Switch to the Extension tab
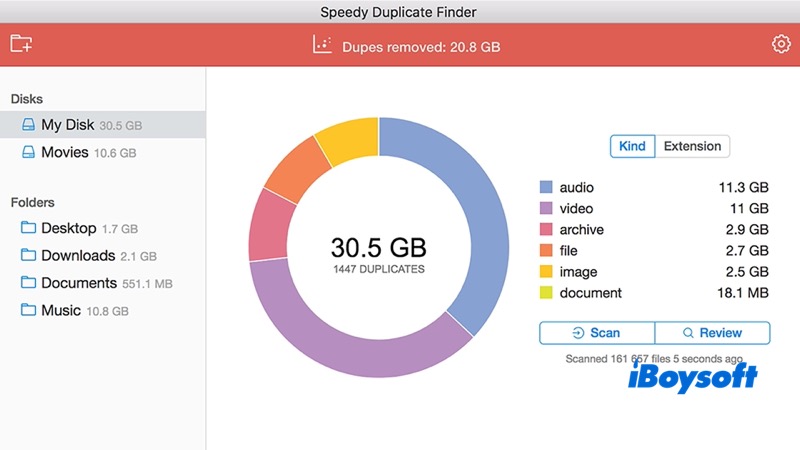This screenshot has height=450, width=800. pos(692,146)
